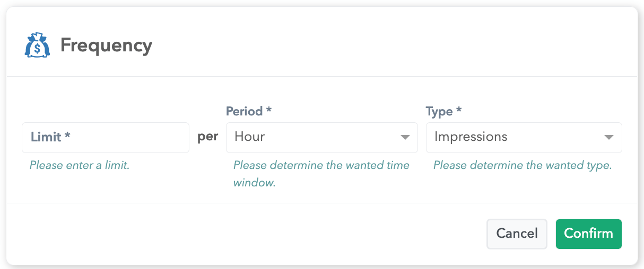Open the Type dropdown showing Impressions

coord(524,138)
